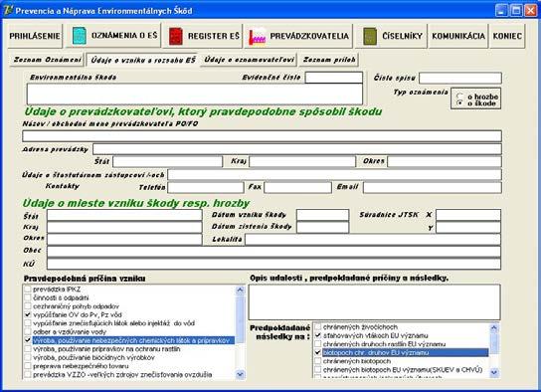Open the Oznámenia o EŠ toolbar button
The width and height of the screenshot is (541, 392).
click(x=113, y=35)
